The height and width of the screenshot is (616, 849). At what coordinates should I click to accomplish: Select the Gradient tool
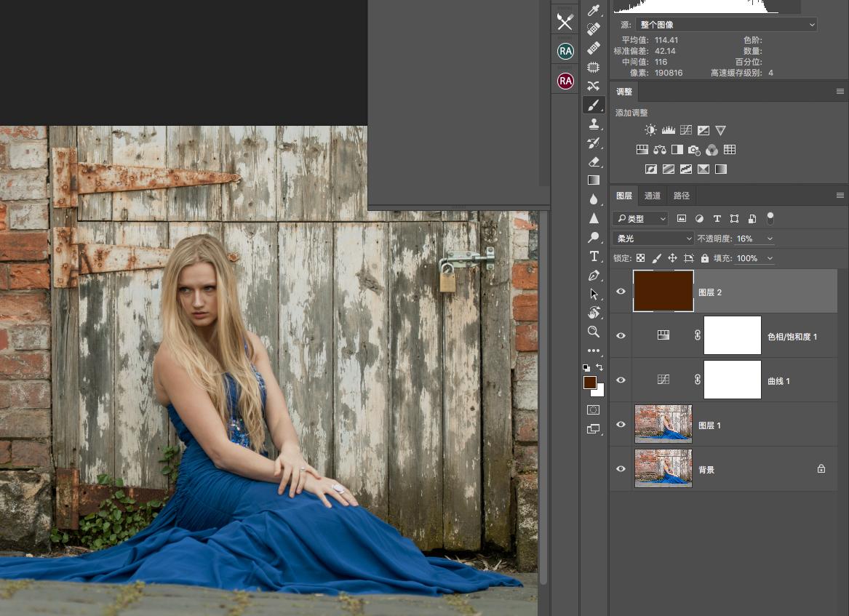click(594, 180)
